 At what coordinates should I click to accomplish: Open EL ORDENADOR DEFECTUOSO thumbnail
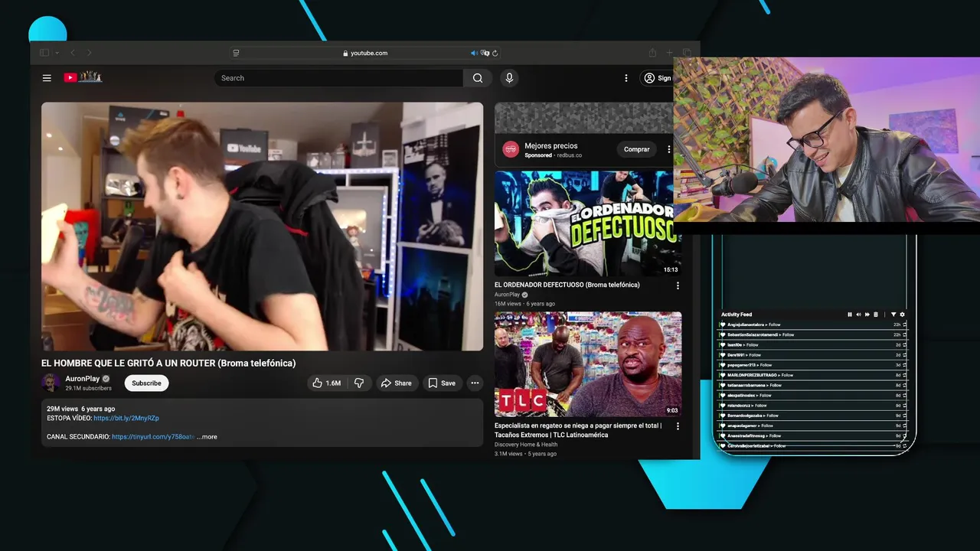point(588,223)
